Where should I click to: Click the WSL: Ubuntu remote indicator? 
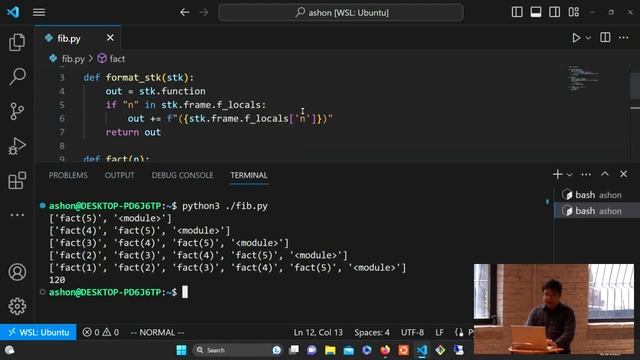(38, 332)
